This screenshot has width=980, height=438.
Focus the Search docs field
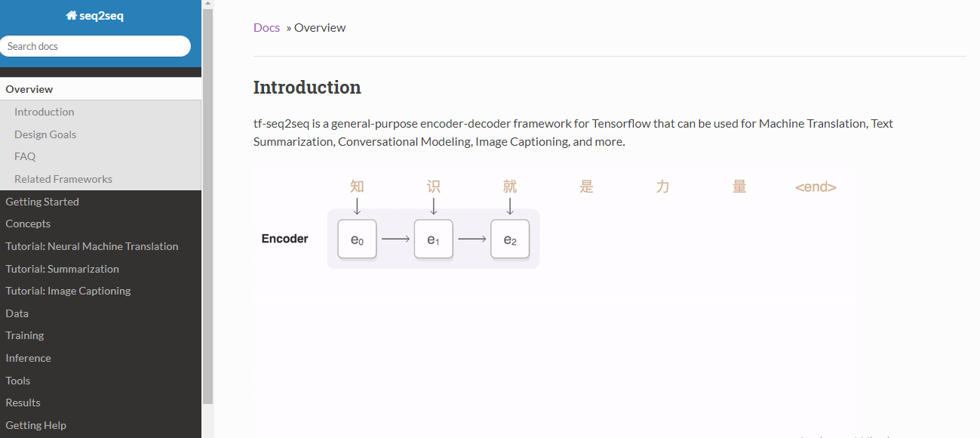pyautogui.click(x=95, y=46)
